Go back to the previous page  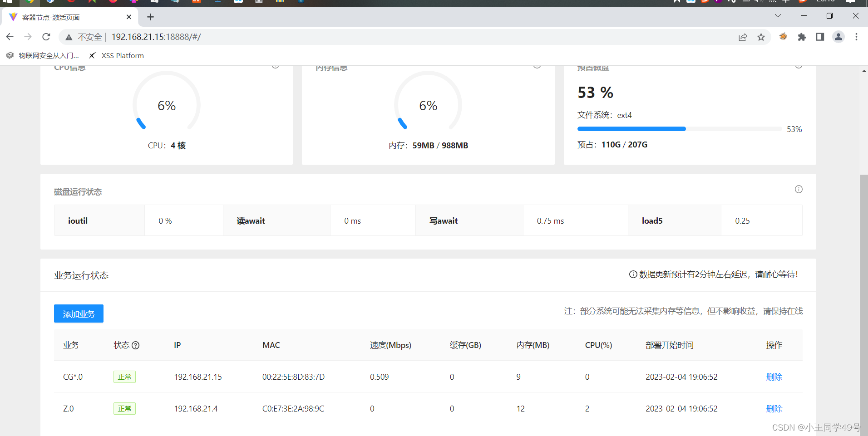10,37
